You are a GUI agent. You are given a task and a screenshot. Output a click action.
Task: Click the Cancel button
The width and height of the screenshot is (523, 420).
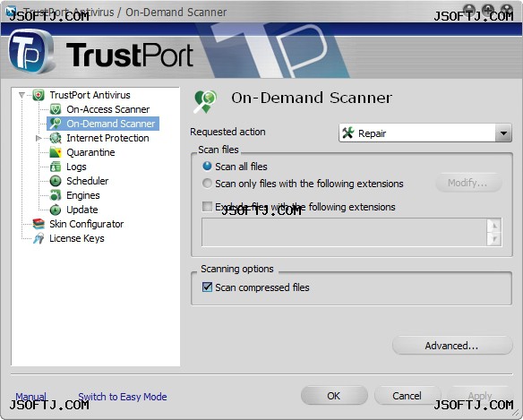pos(407,396)
